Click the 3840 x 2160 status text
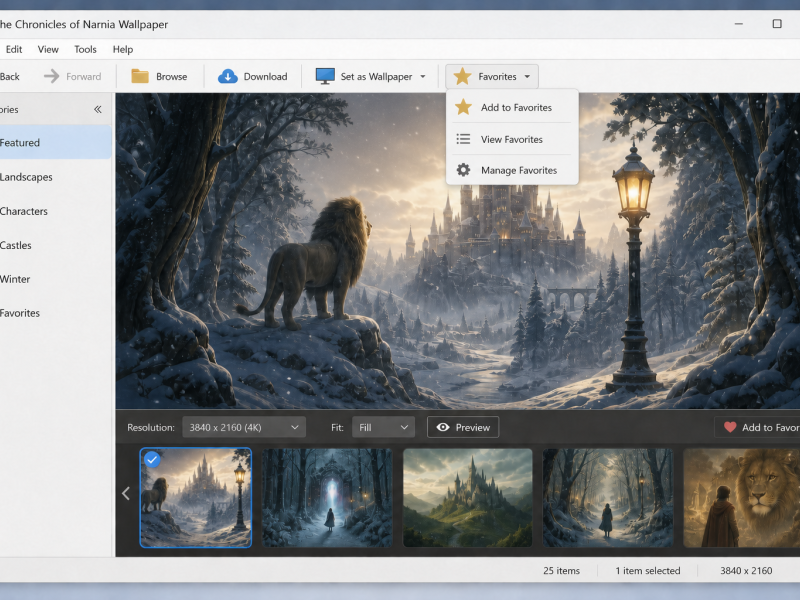Image resolution: width=800 pixels, height=600 pixels. click(x=746, y=570)
